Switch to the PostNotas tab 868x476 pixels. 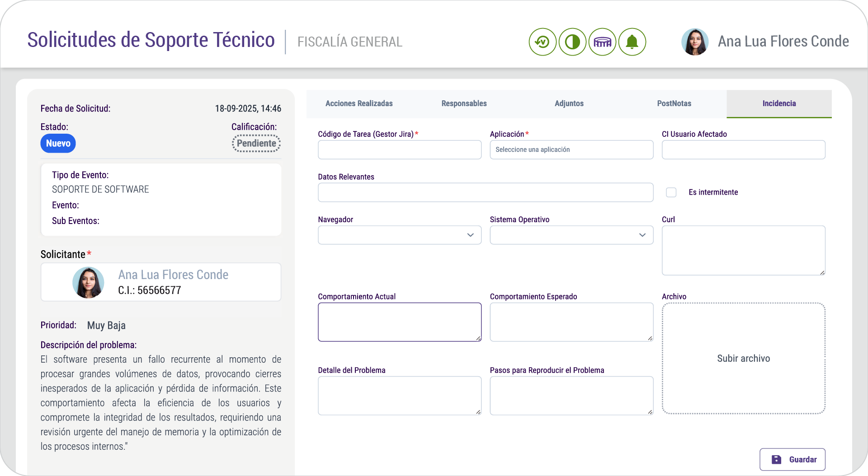pyautogui.click(x=674, y=103)
